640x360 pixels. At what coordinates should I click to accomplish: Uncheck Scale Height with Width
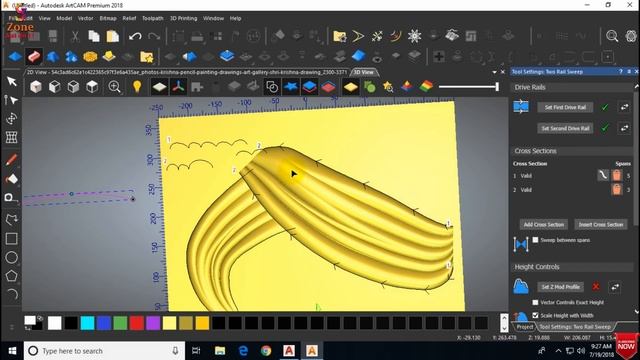535,315
